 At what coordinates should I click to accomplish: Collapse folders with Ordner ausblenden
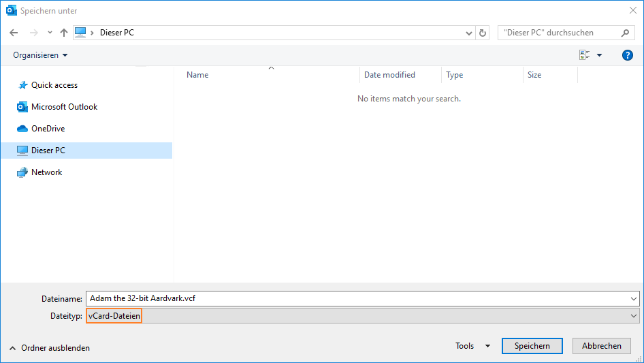49,348
